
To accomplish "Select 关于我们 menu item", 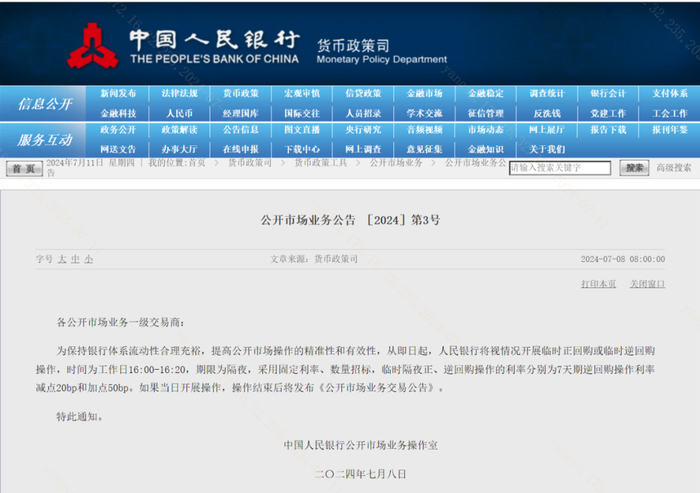I will click(547, 150).
